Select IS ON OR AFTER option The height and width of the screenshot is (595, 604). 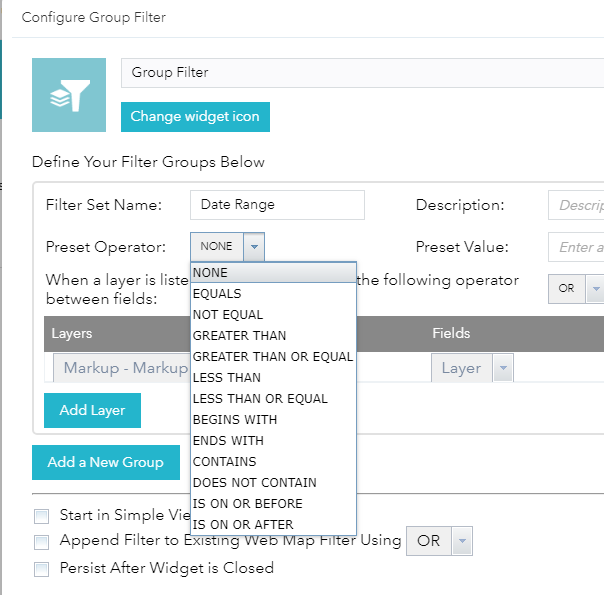tap(243, 525)
